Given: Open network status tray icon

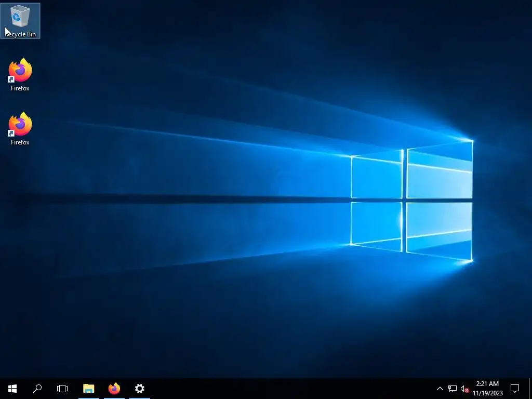Looking at the screenshot, I should click(453, 389).
